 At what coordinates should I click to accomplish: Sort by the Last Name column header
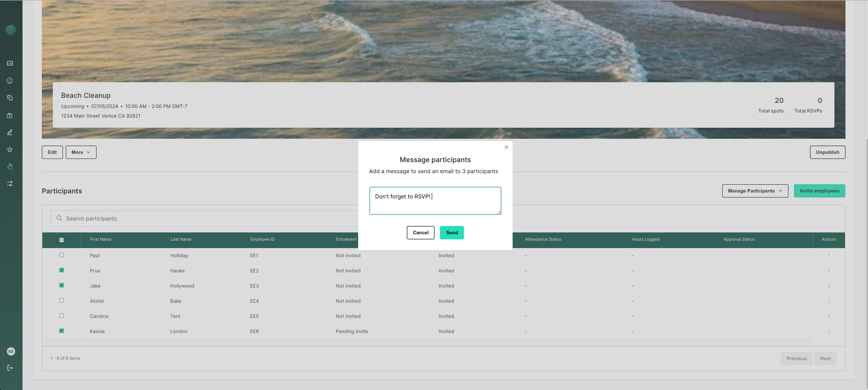181,239
